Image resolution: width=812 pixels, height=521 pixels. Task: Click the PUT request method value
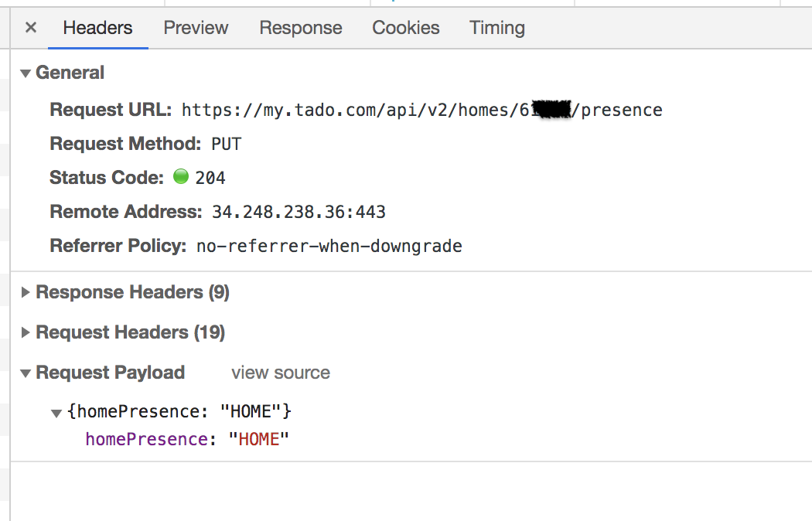[x=226, y=144]
